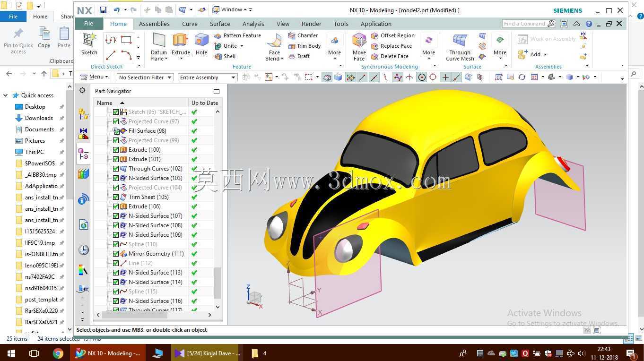The width and height of the screenshot is (644, 361).
Task: Launch Through Curve Mesh tool
Action: point(460,47)
